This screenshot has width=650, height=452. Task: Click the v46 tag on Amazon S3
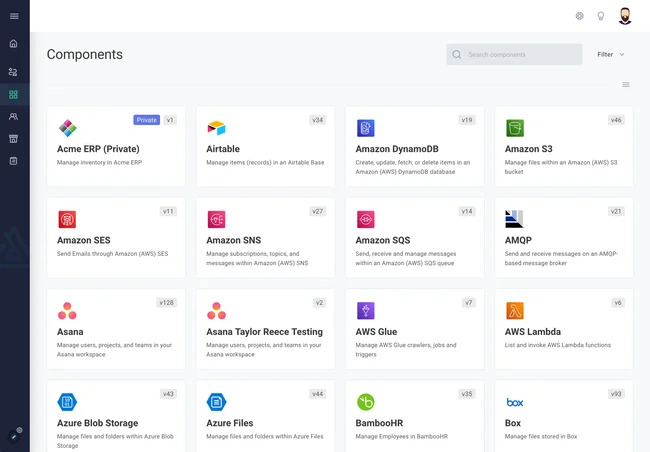point(616,120)
